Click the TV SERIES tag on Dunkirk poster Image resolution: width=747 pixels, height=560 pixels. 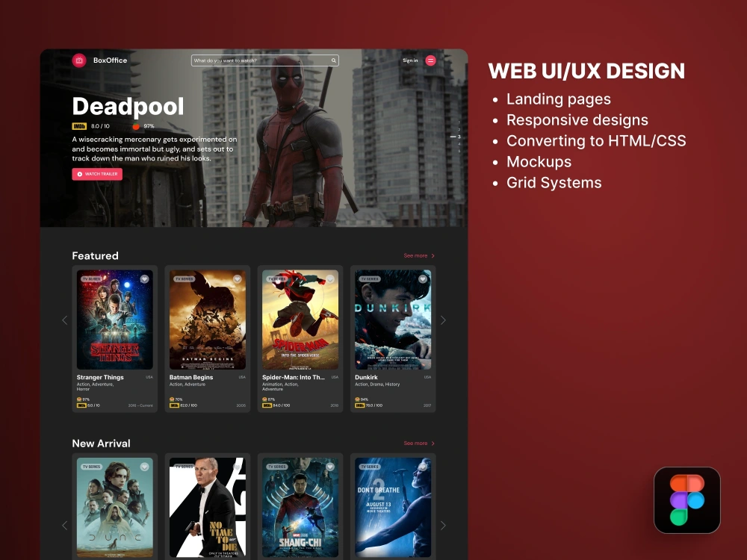click(x=370, y=279)
